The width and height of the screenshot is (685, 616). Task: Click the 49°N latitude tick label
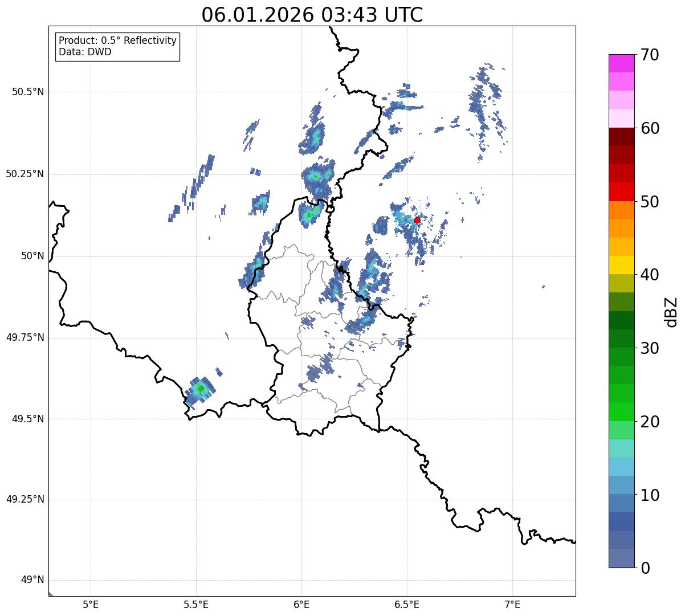(x=32, y=580)
